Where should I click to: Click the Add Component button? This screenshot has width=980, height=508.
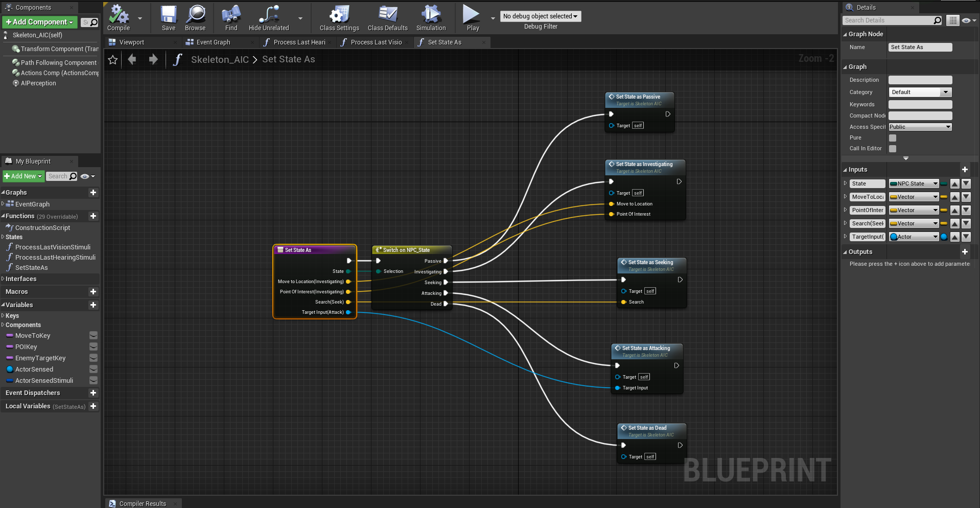[39, 22]
